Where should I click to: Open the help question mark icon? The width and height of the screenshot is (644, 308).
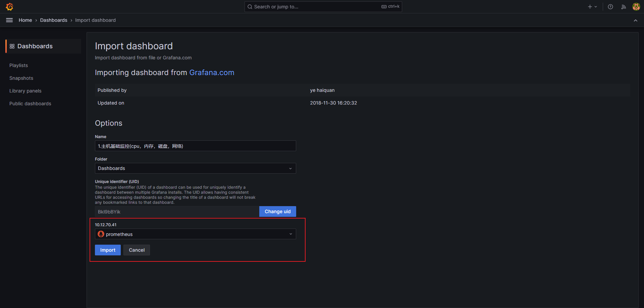(x=610, y=7)
